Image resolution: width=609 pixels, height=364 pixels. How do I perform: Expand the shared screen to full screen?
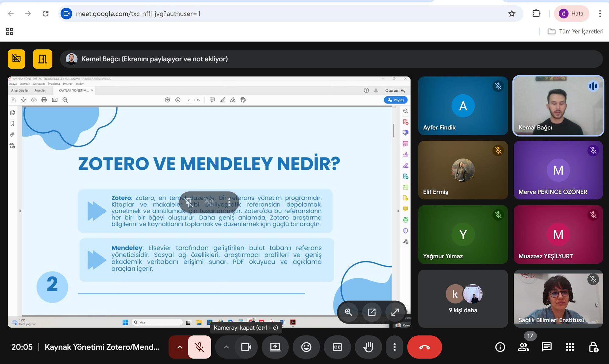click(395, 312)
